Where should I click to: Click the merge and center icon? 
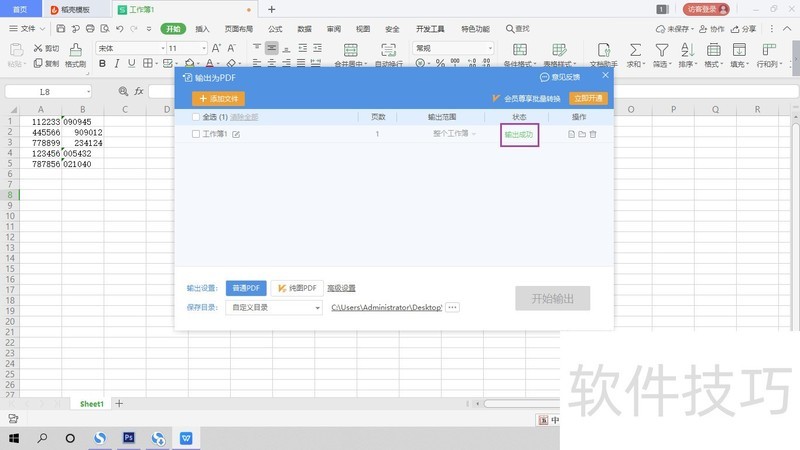tap(351, 50)
